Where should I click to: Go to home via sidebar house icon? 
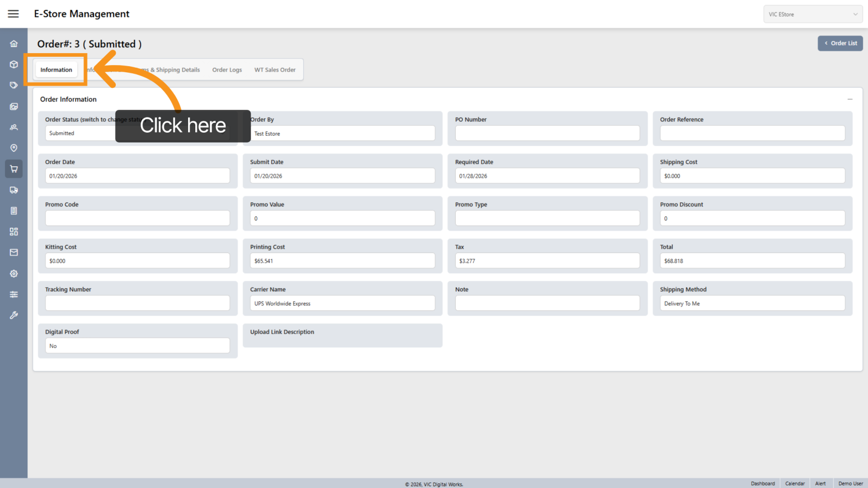14,44
